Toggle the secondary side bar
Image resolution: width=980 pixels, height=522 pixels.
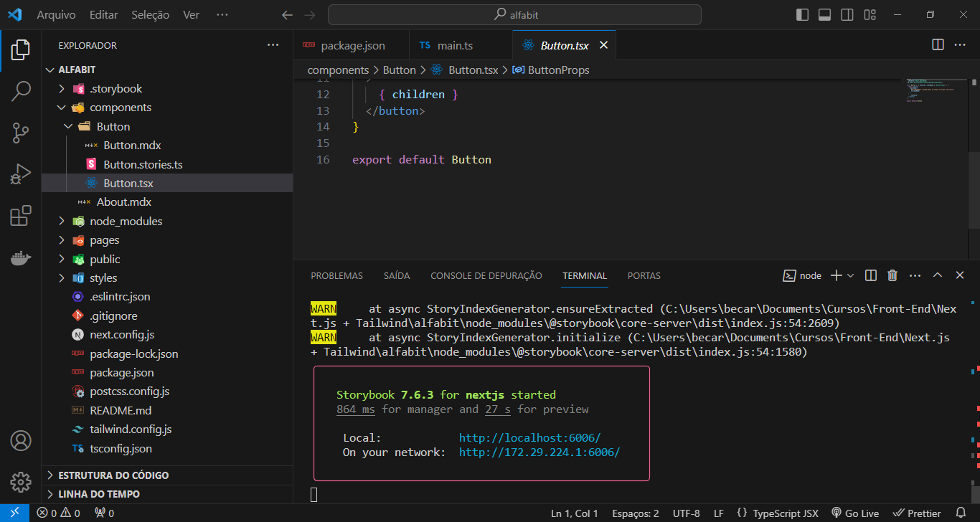(x=847, y=14)
